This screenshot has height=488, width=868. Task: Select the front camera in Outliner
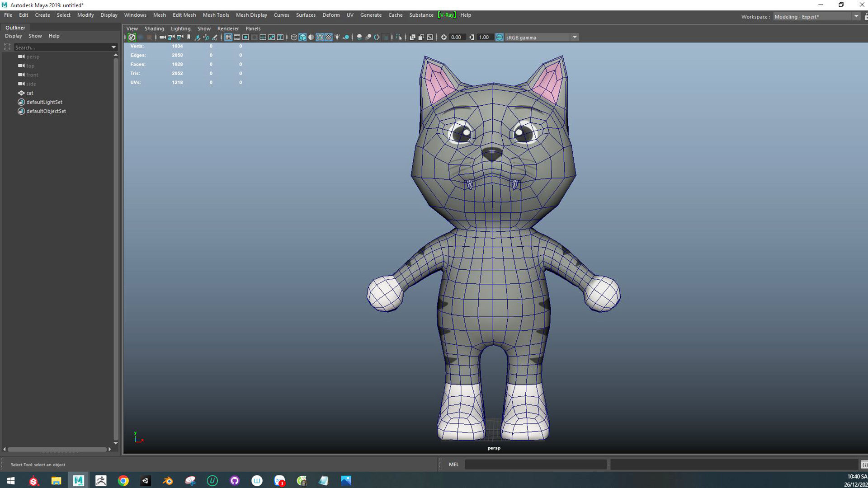click(x=32, y=75)
